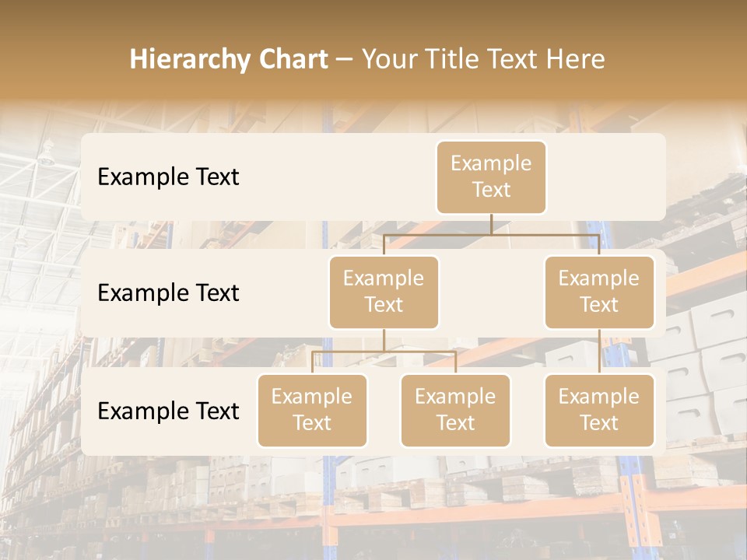Click the warehouse background photo below the chart
This screenshot has height=560, width=747.
[373, 506]
